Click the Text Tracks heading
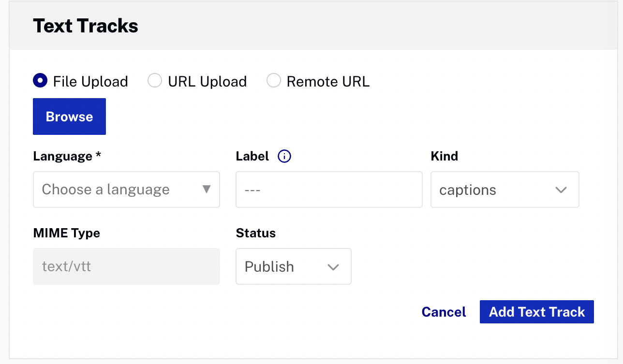This screenshot has height=364, width=623. click(86, 26)
